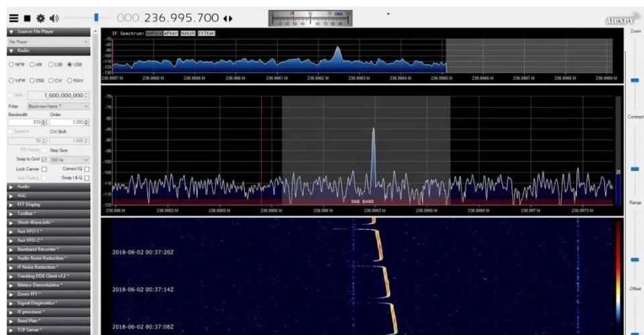Expand the Signal Diagnostics panel
Viewport: 644px width, 335px height.
(48, 303)
